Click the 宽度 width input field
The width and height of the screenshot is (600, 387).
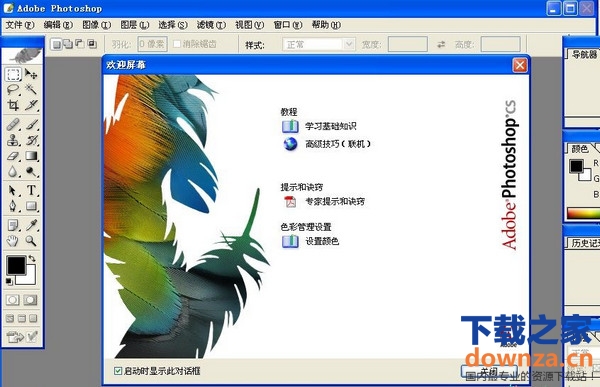click(x=408, y=44)
